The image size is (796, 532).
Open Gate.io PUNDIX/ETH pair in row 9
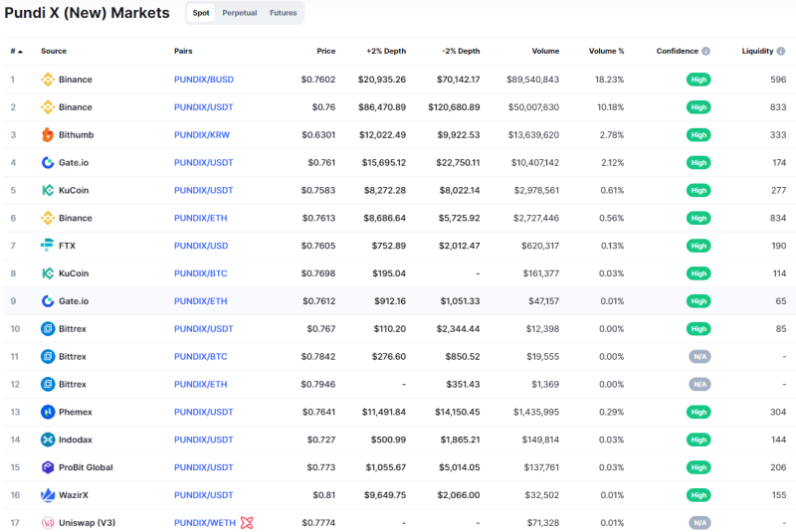coord(201,301)
